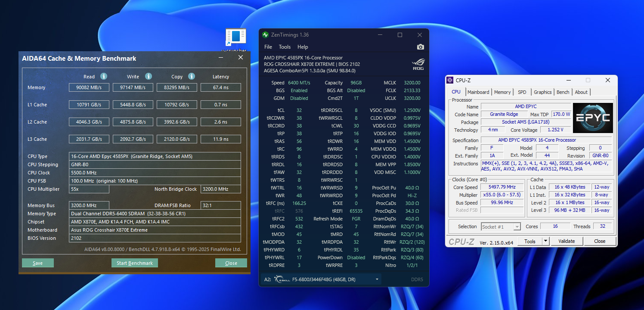Click the Level 3 cache value 96 MB + 32 MB
Screen dimensions: 644x310
570,210
